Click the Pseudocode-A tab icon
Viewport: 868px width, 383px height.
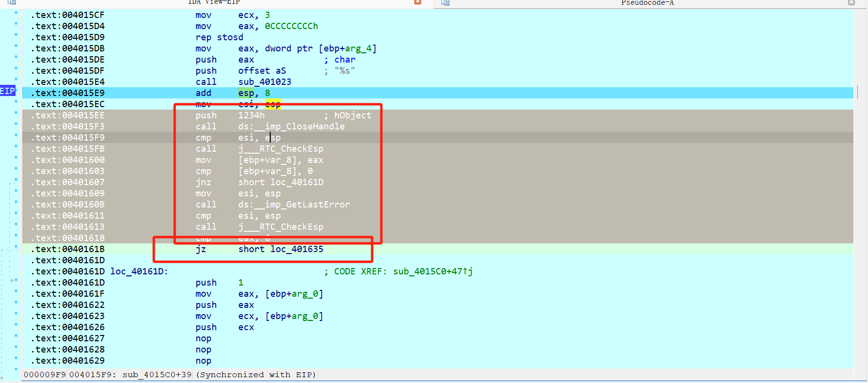(x=445, y=2)
